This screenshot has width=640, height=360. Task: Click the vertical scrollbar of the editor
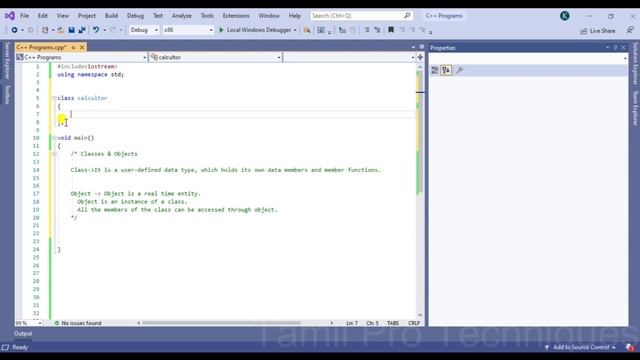420,191
